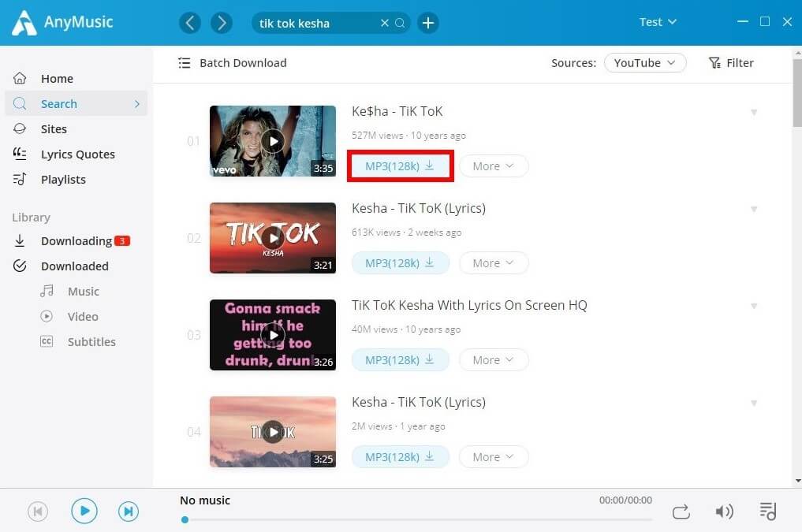Open the Test account dropdown
This screenshot has height=532, width=802.
coord(658,22)
